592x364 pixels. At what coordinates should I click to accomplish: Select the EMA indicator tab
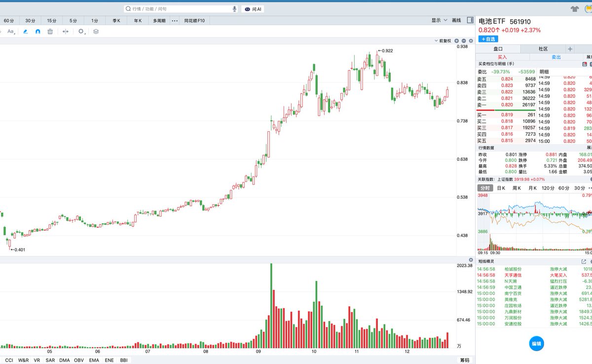pos(94,360)
